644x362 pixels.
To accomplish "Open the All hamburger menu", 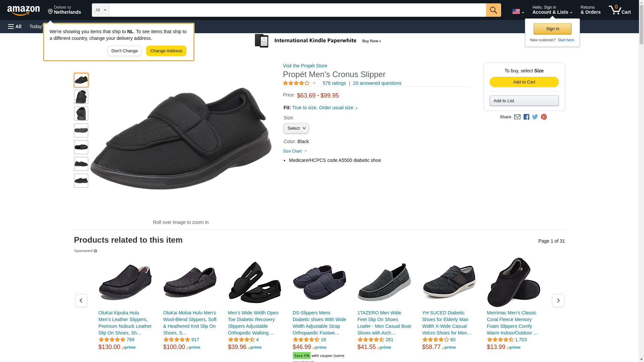I will click(x=15, y=26).
